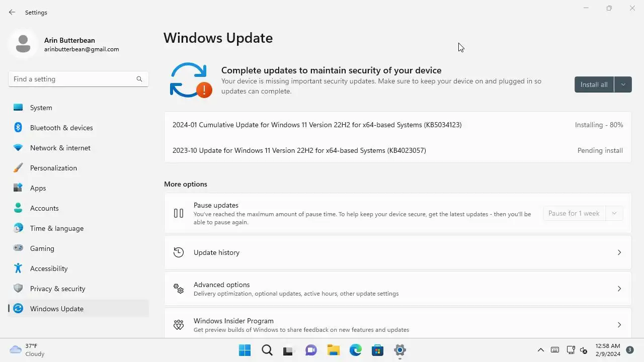This screenshot has height=362, width=644.
Task: Open the weather widget showing 37°F
Action: pos(27,350)
